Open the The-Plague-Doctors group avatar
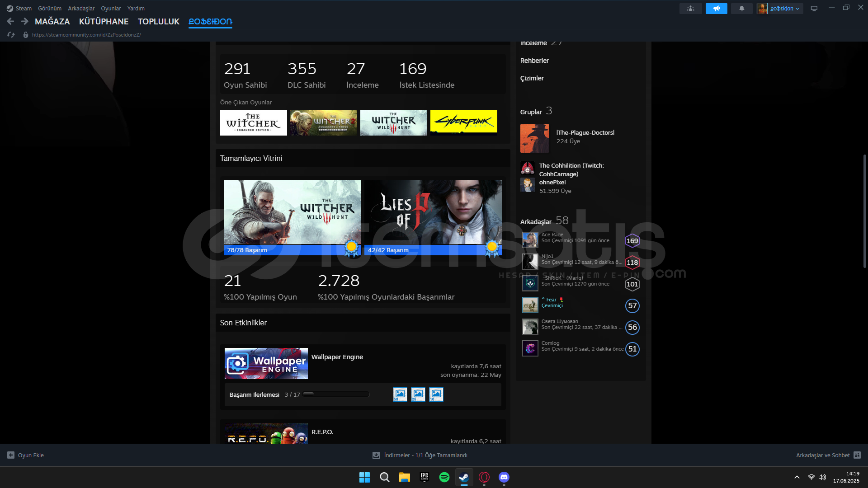This screenshot has height=488, width=868. click(x=534, y=138)
